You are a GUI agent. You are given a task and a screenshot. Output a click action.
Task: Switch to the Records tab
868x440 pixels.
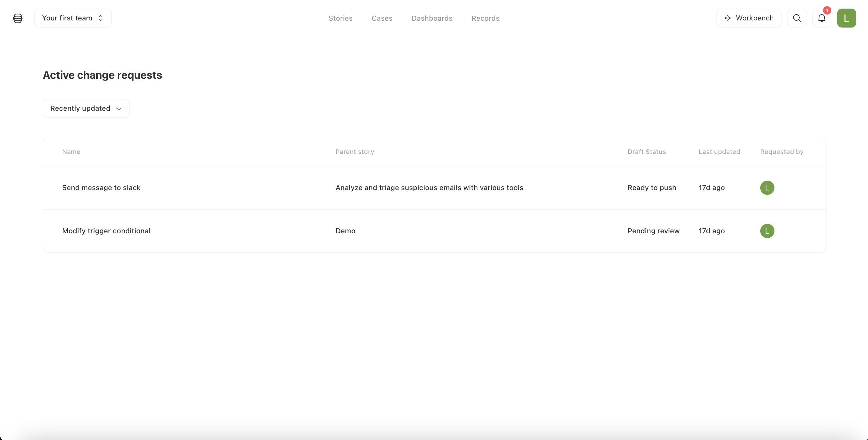(485, 18)
